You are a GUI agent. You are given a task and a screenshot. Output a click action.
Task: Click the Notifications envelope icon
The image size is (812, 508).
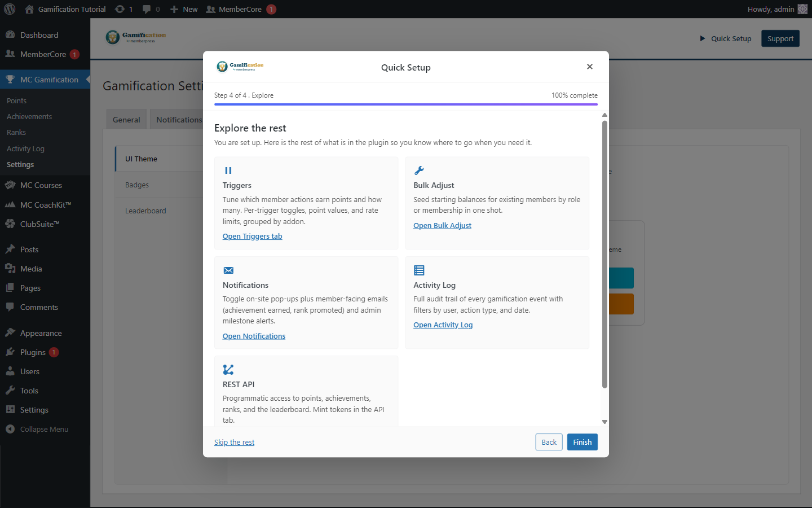pos(228,270)
